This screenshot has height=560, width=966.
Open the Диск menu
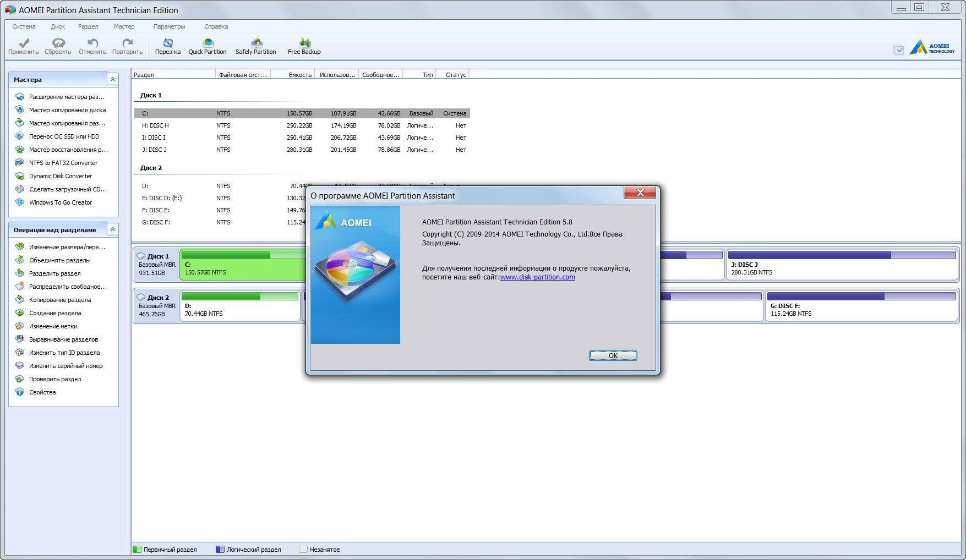[58, 26]
